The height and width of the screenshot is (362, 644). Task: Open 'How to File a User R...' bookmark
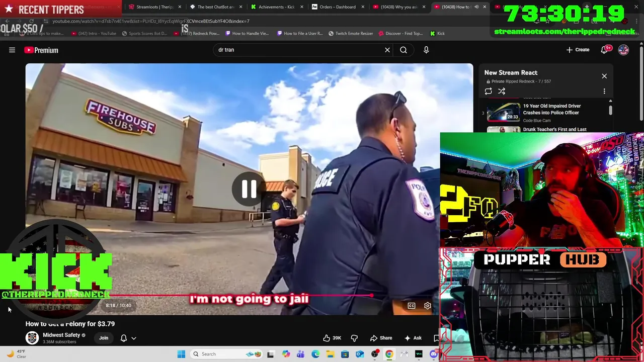[300, 33]
